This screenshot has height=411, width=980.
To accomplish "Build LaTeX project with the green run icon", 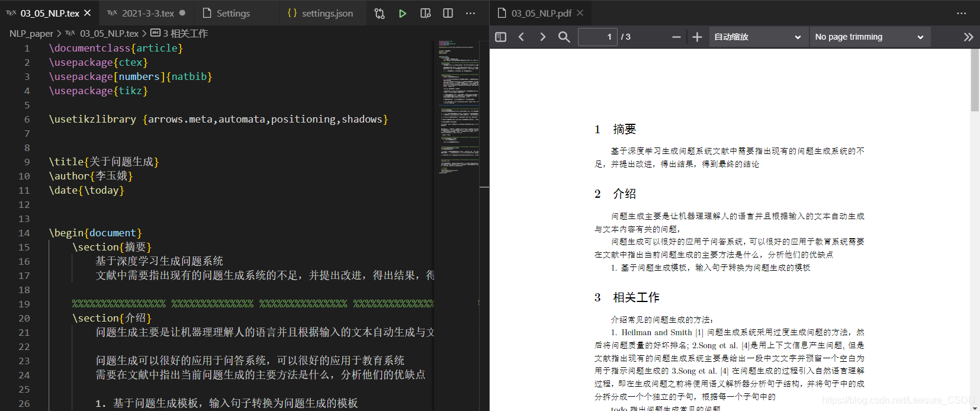I will (403, 13).
